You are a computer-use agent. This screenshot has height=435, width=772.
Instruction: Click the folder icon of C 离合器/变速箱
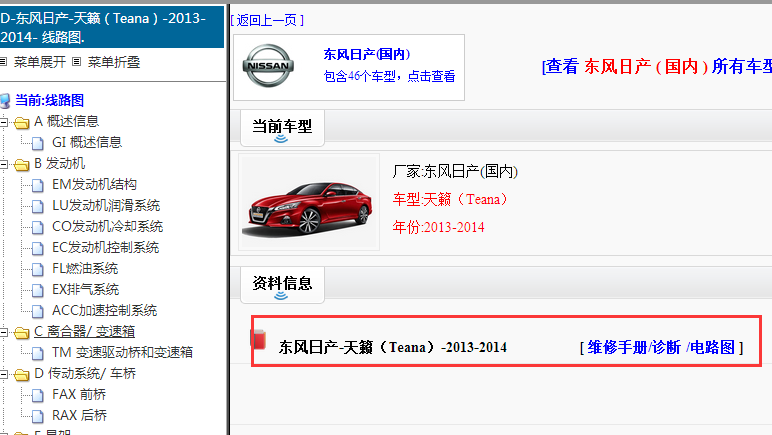22,333
